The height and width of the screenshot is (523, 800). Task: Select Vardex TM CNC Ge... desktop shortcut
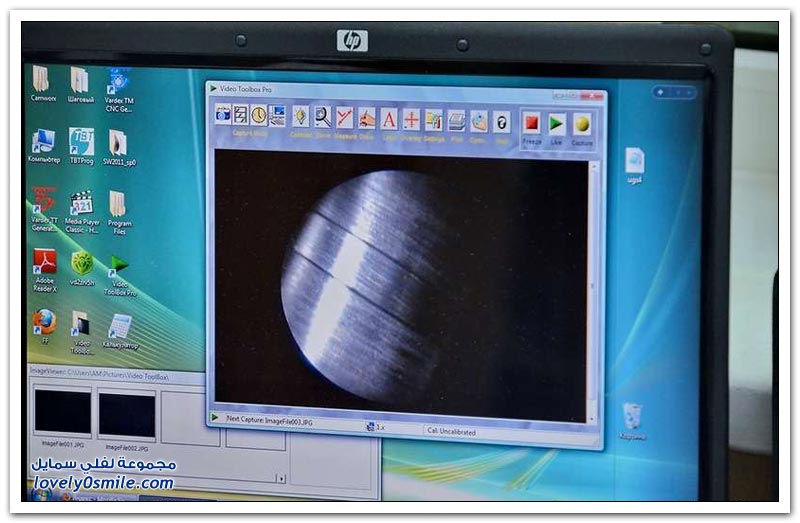coord(119,90)
